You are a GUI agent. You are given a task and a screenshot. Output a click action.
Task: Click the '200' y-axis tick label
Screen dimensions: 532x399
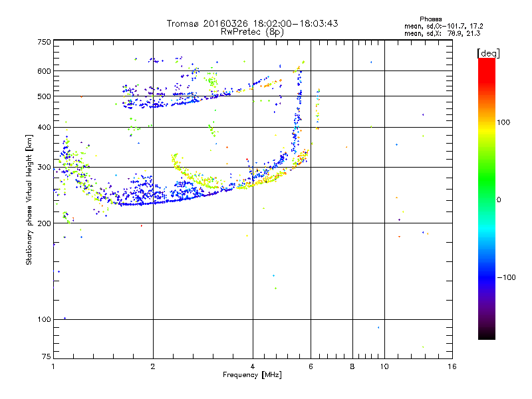point(45,223)
